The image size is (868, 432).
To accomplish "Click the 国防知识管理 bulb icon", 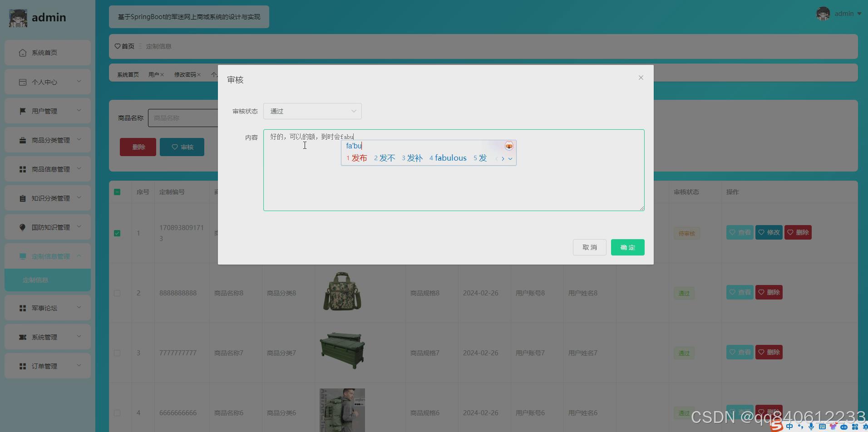I will pos(23,227).
